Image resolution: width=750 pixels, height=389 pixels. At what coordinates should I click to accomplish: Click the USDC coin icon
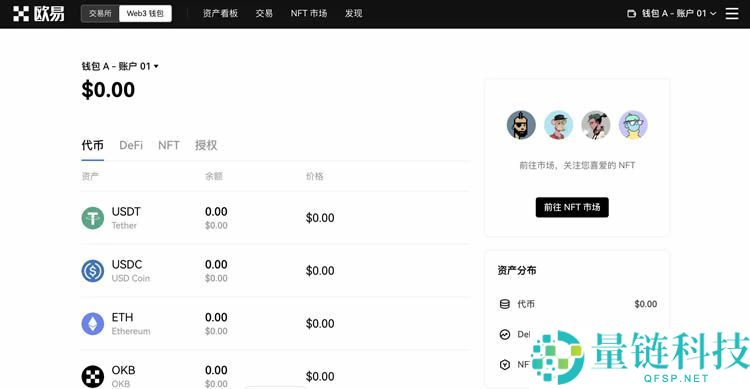click(93, 271)
